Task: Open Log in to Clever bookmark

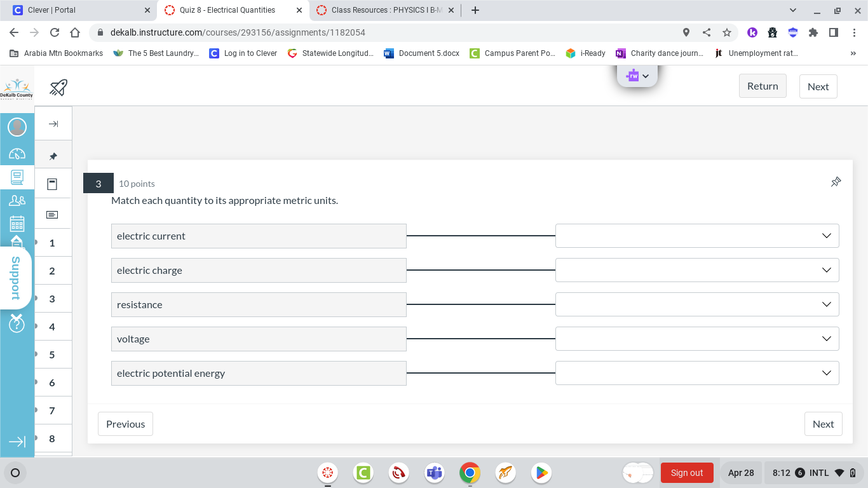Action: point(243,53)
